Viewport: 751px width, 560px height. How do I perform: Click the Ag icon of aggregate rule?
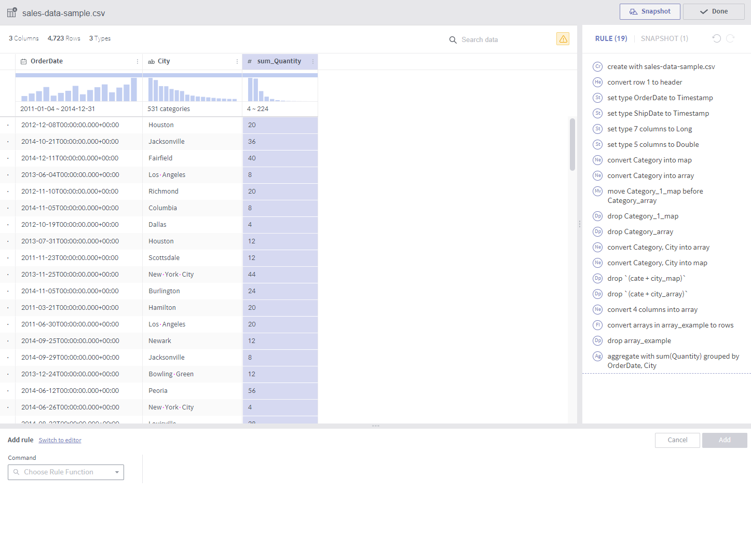[x=598, y=356]
